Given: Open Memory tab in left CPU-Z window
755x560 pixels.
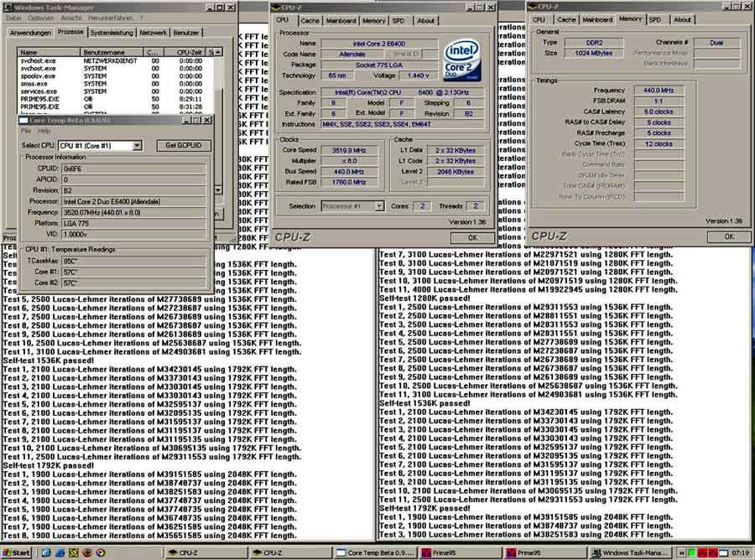Looking at the screenshot, I should tap(373, 21).
